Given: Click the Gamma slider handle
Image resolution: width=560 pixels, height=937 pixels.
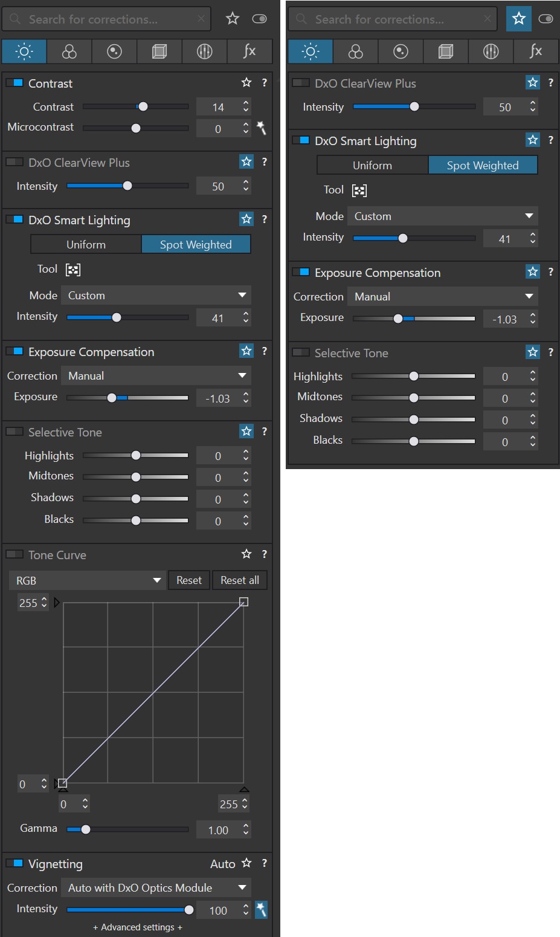Looking at the screenshot, I should (x=86, y=829).
